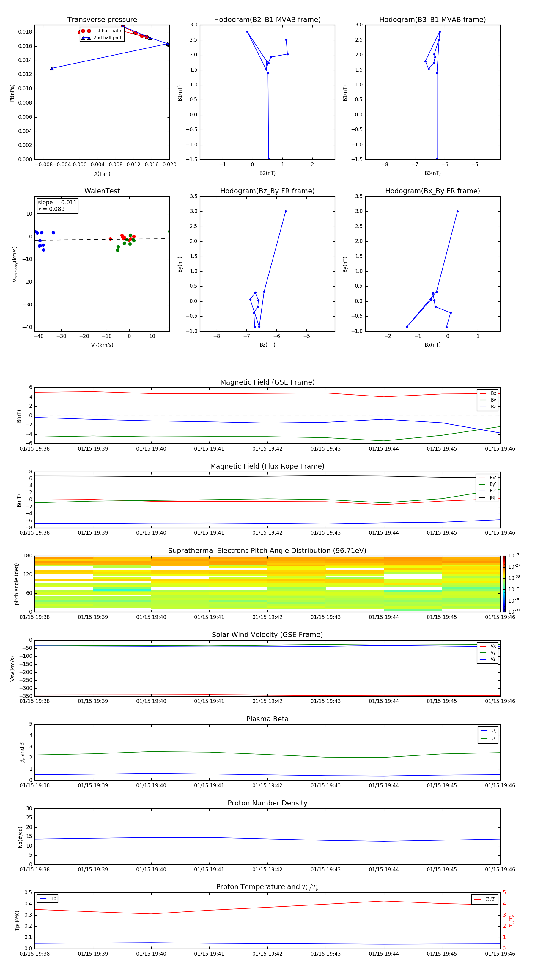Select the Te/Tp legend entry
This screenshot has width=535, height=980.
coord(485,899)
